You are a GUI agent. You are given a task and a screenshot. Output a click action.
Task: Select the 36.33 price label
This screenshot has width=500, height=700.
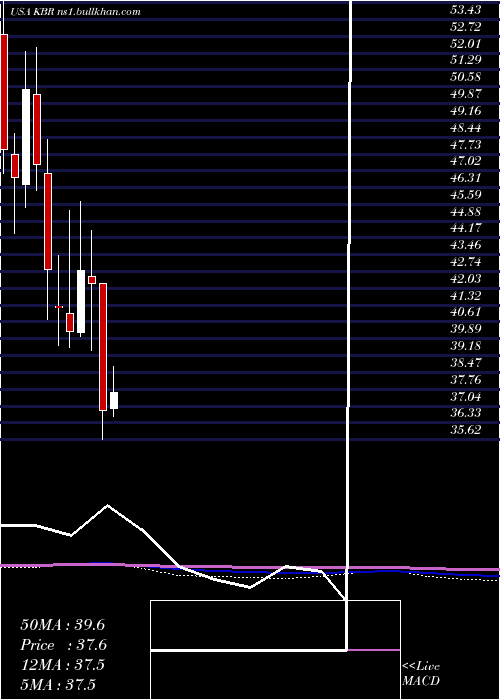pos(465,413)
